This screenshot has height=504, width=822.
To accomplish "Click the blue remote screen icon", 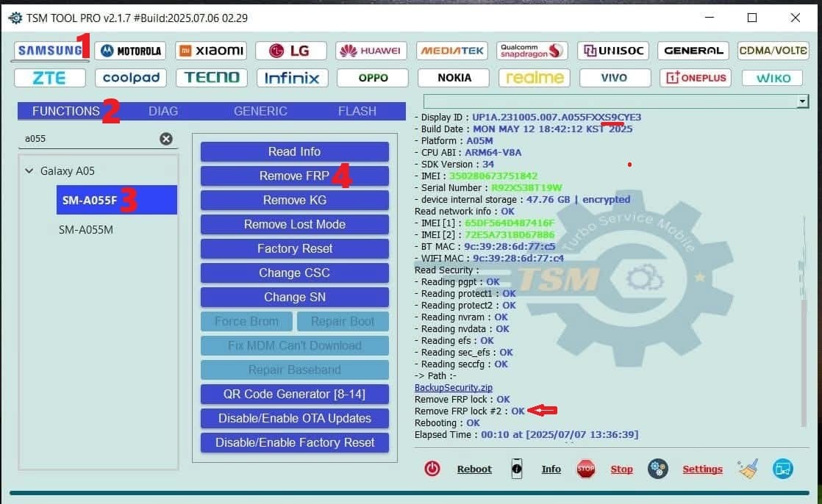I will [x=783, y=469].
